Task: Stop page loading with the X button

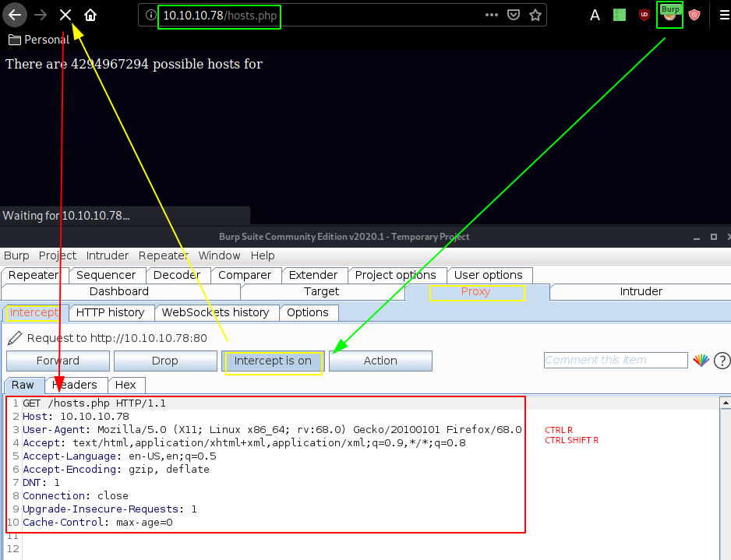Action: coord(65,15)
